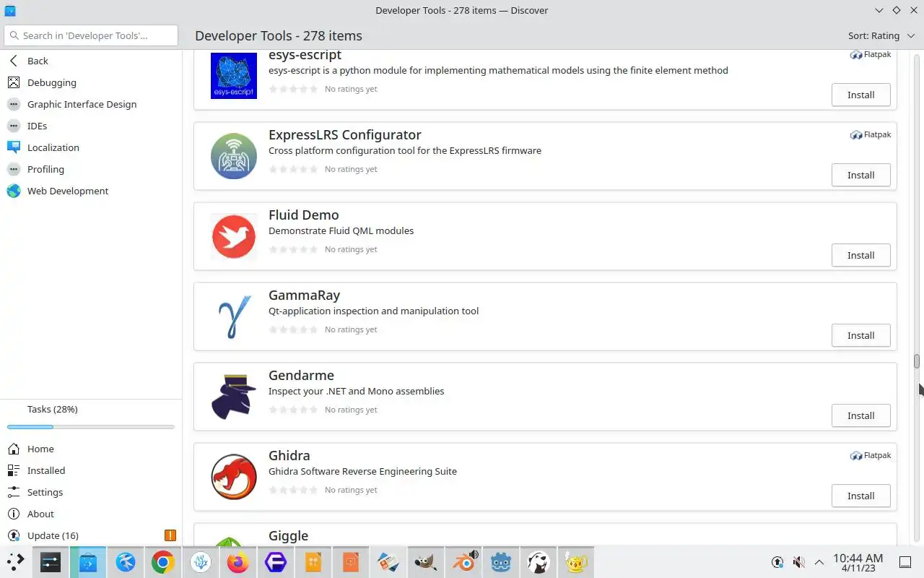Click the Discover icon in the taskbar
Image resolution: width=924 pixels, height=578 pixels.
(88, 562)
